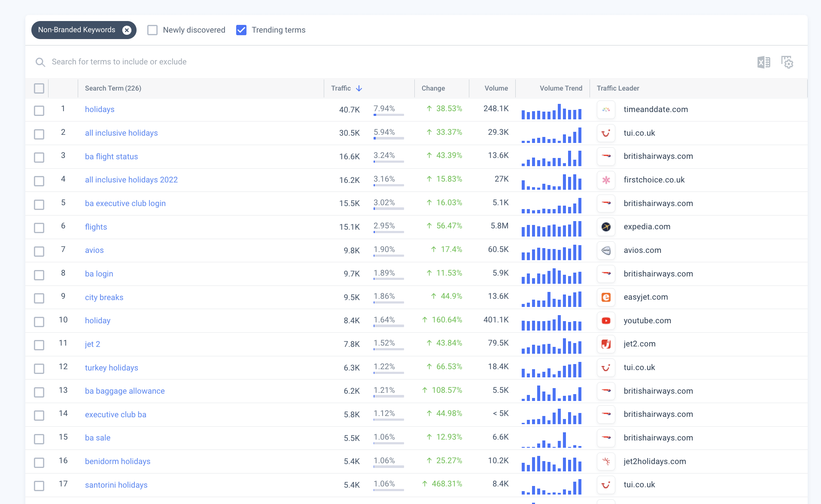Click British Airways logo in ba executive club login row
Screen dimensions: 821x504
point(606,203)
